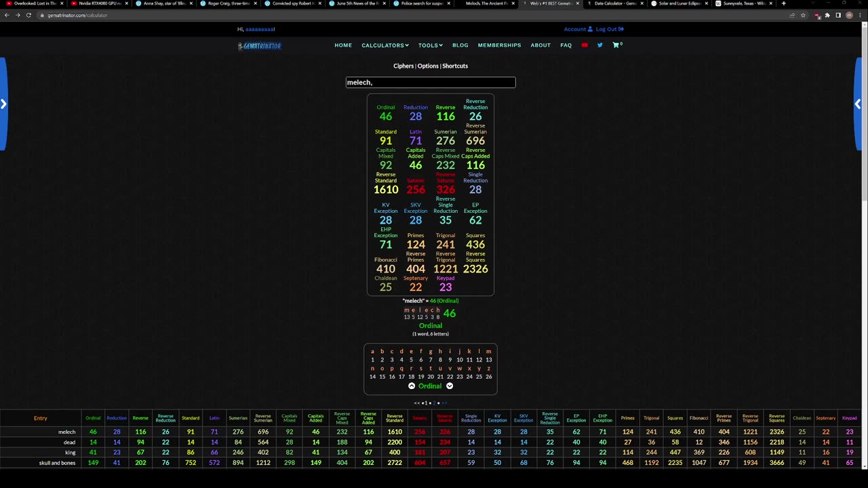Click the left blue side panel arrow
The image size is (868, 488).
3,104
